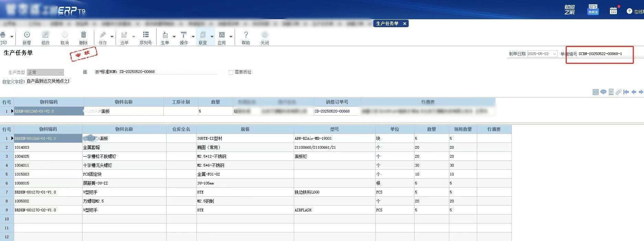Go to previous record left arrow

point(634,92)
